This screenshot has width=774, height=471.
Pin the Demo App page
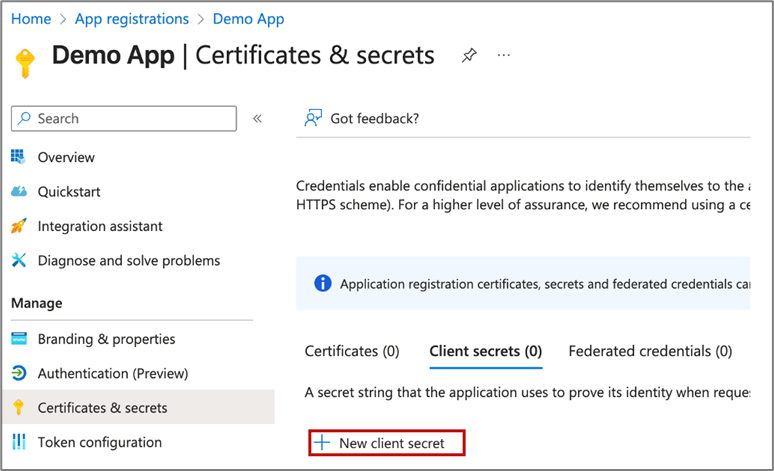tap(469, 56)
